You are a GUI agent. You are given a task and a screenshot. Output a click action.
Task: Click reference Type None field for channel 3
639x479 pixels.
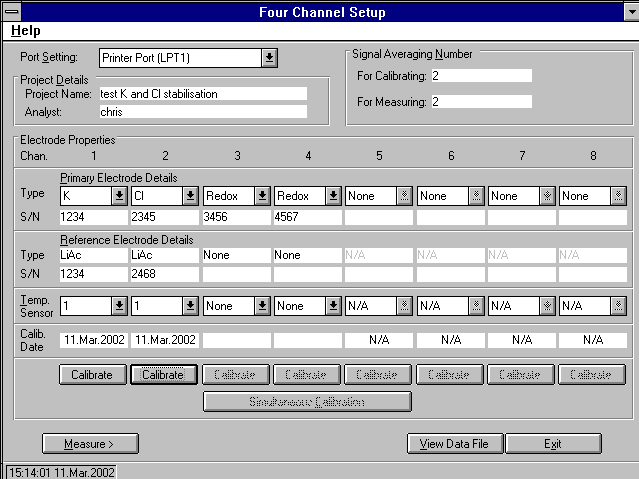click(237, 255)
